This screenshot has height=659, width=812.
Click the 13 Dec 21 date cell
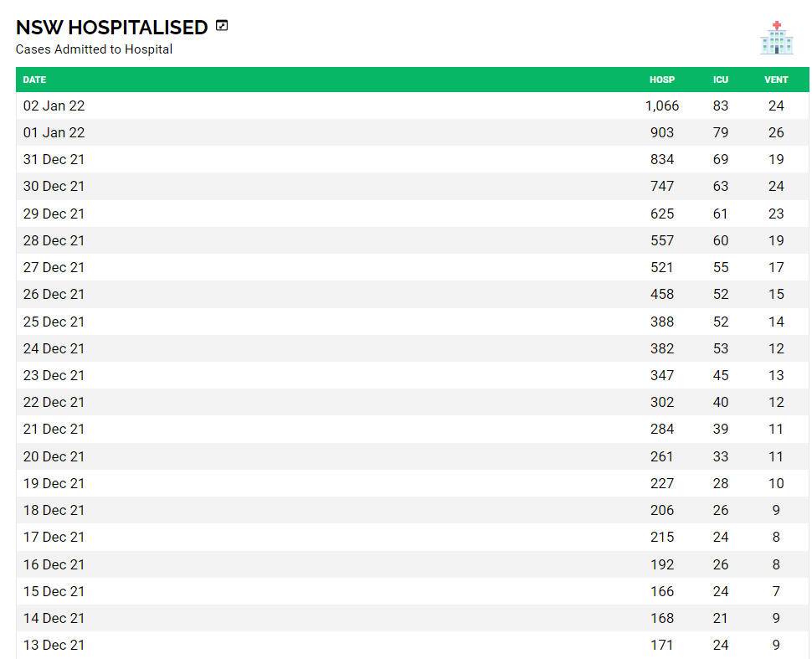[x=54, y=645]
